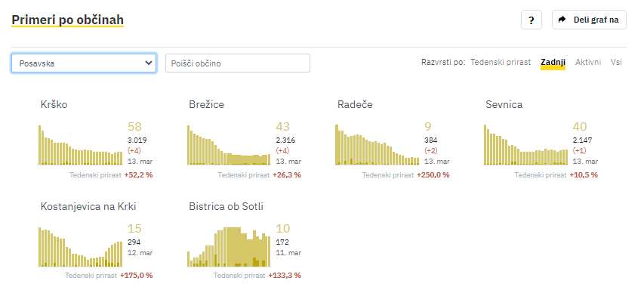The width and height of the screenshot is (644, 293).
Task: Click the Poišči občino search field
Action: tap(238, 63)
